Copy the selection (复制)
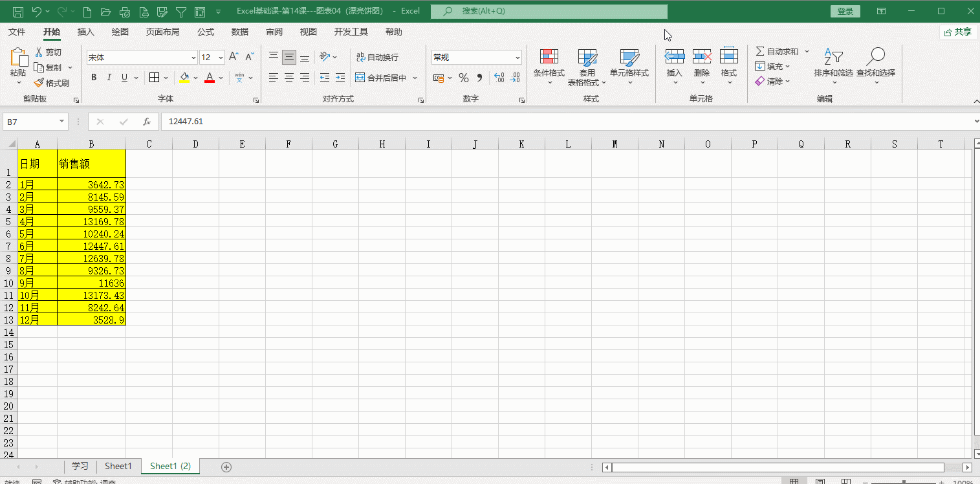The width and height of the screenshot is (980, 484). [x=49, y=67]
